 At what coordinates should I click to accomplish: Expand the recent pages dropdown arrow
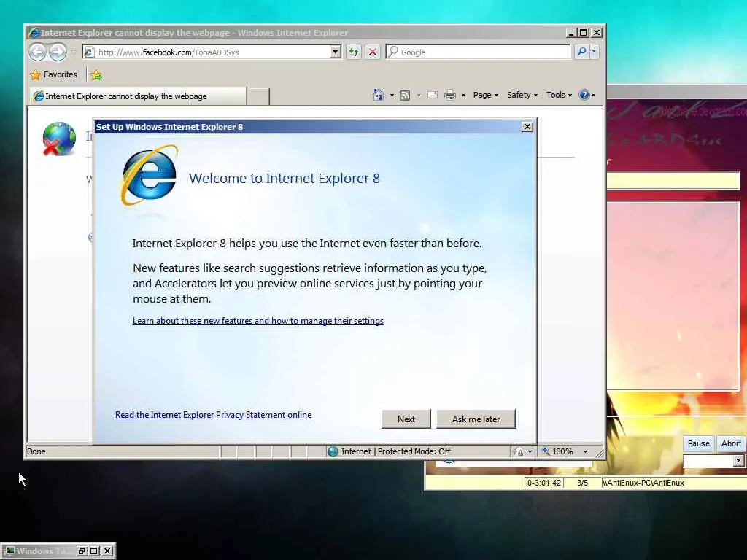[74, 52]
